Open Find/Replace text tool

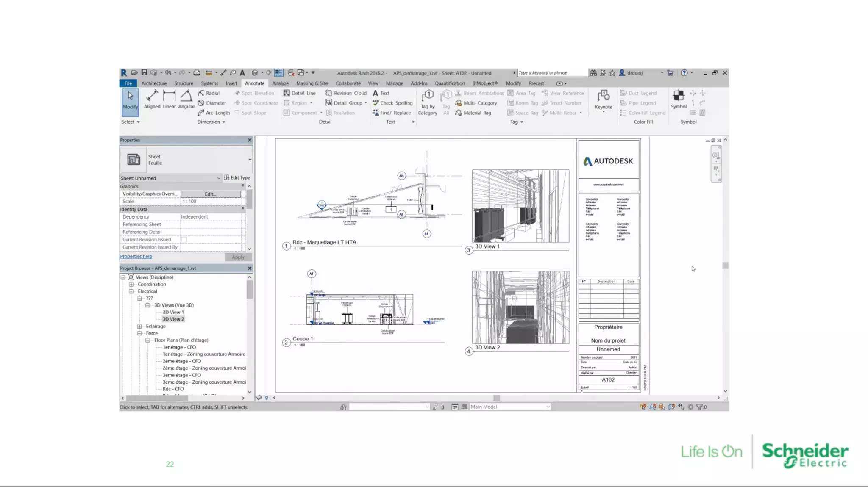click(x=392, y=113)
